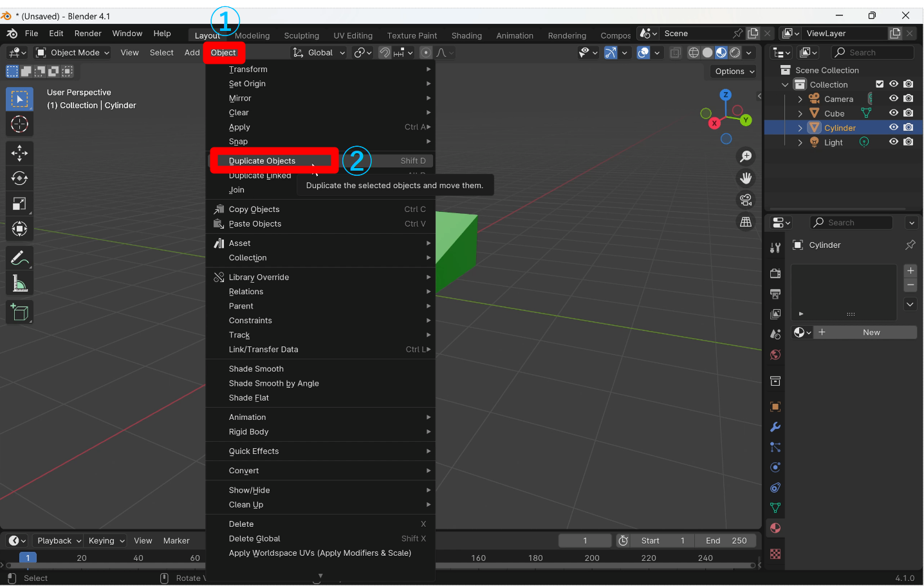Open the Object properties tab
Viewport: 924px width, 586px height.
click(775, 407)
